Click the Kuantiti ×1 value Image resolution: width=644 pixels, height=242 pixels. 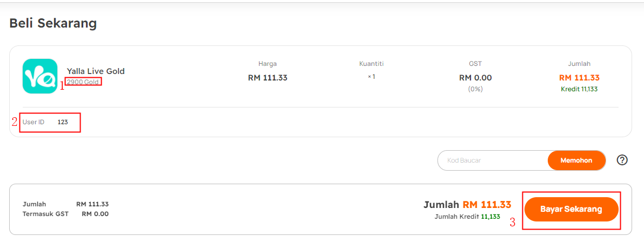click(371, 77)
